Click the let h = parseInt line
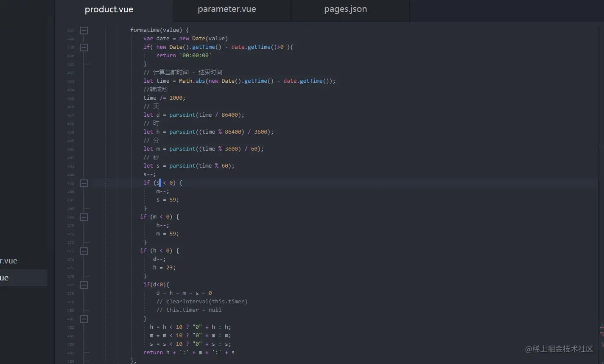The image size is (604, 364). coord(208,132)
